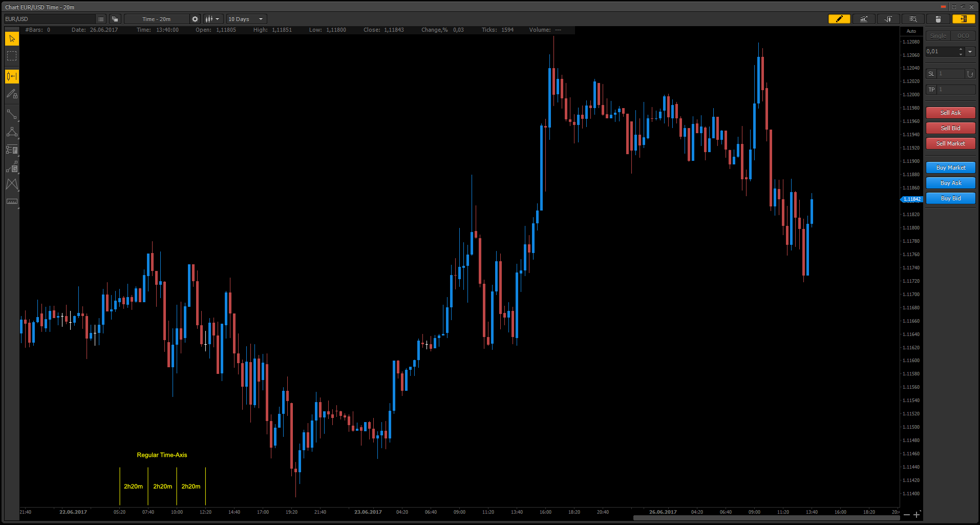Click the Sell Ask button

[x=950, y=113]
